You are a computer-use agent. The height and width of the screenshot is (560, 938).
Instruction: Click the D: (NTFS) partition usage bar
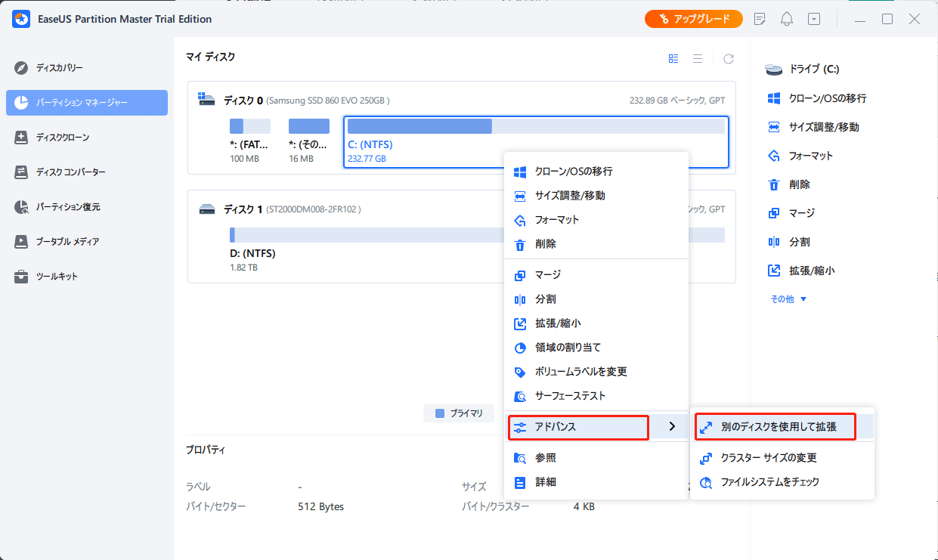(476, 235)
